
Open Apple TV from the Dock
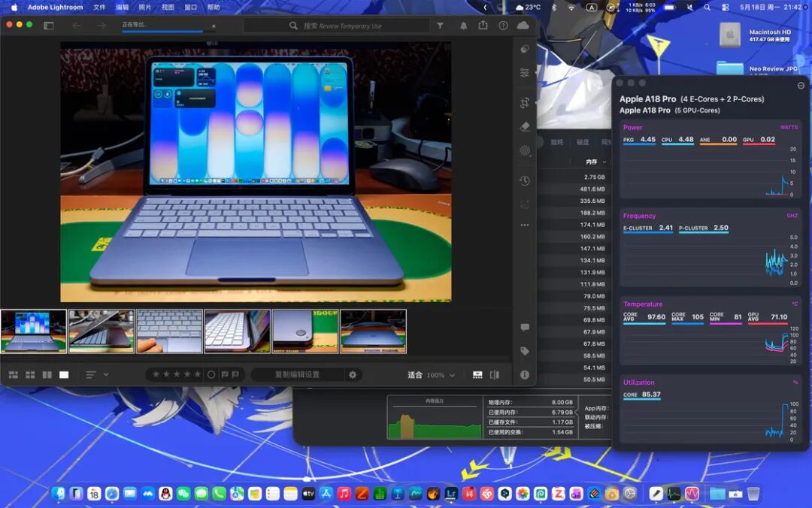[x=308, y=494]
